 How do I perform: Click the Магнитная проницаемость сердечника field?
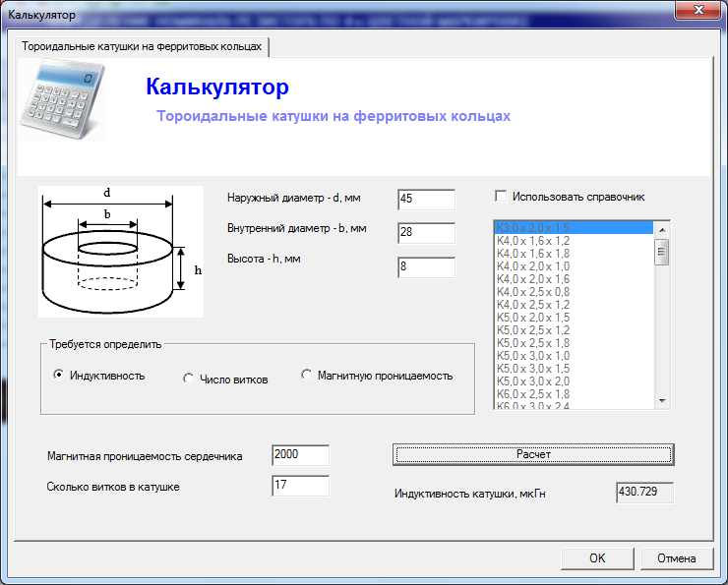pos(301,455)
